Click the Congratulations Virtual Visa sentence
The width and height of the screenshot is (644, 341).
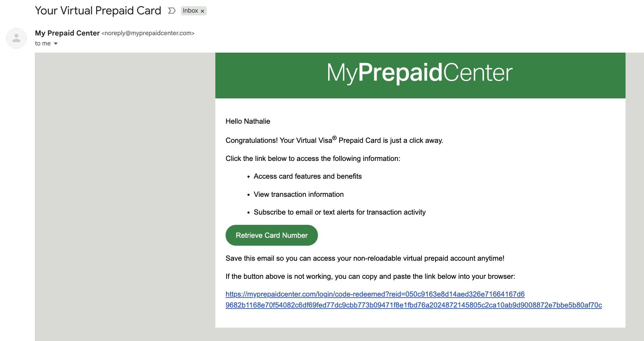(x=334, y=140)
